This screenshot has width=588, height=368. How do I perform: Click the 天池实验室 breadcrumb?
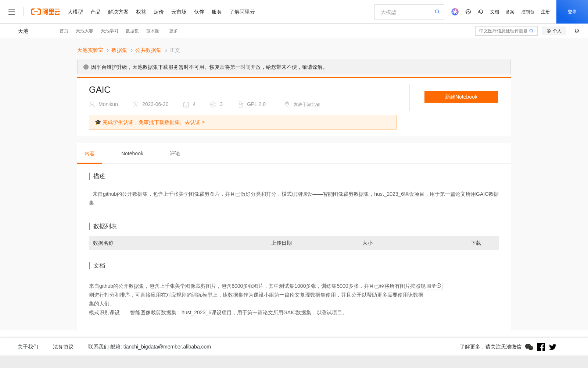pos(90,50)
